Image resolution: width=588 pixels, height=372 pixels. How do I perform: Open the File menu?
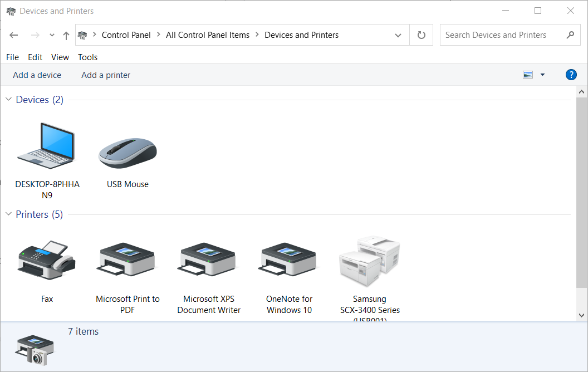click(12, 57)
